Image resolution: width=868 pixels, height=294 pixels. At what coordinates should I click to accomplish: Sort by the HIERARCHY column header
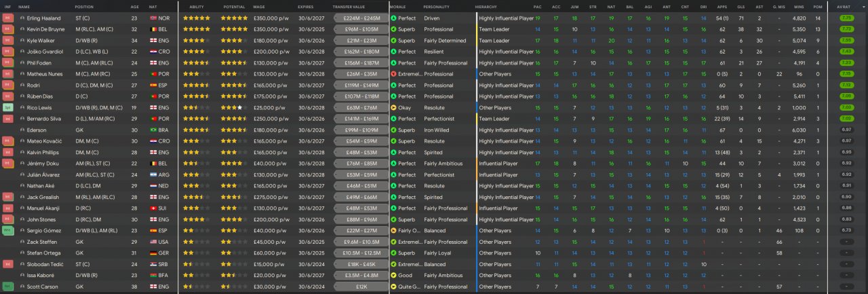[485, 6]
